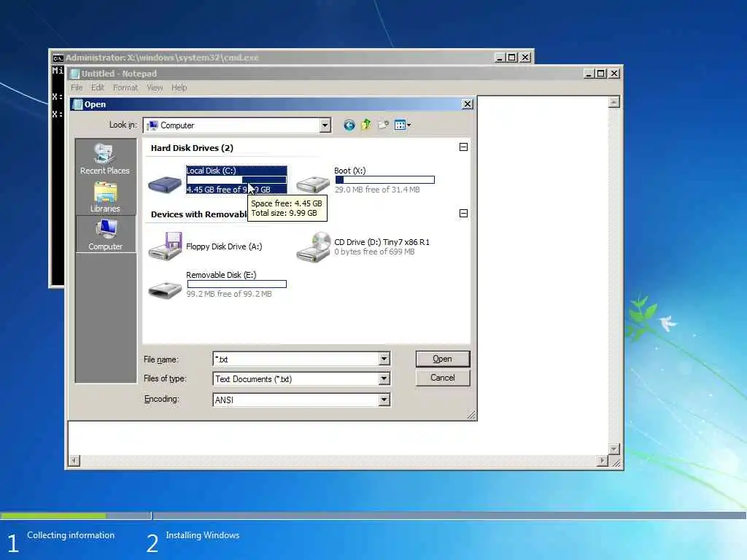Click the Local Disk (C:) capacity bar
Image resolution: width=747 pixels, height=560 pixels.
click(237, 180)
